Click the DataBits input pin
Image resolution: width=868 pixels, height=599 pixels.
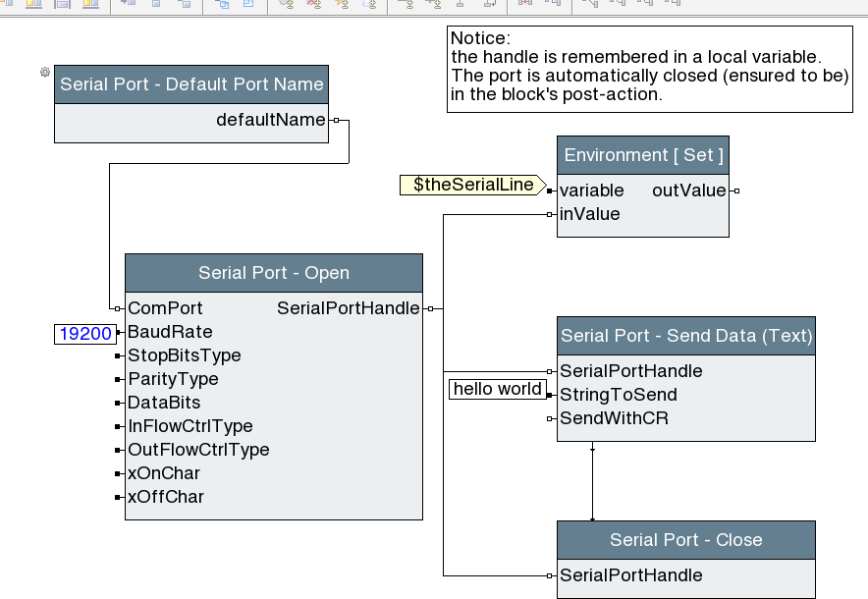pos(118,403)
